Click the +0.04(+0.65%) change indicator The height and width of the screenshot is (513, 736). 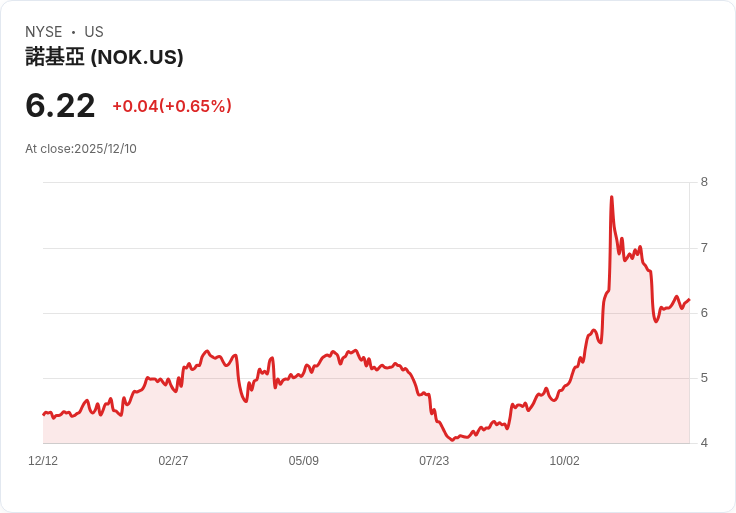point(172,106)
